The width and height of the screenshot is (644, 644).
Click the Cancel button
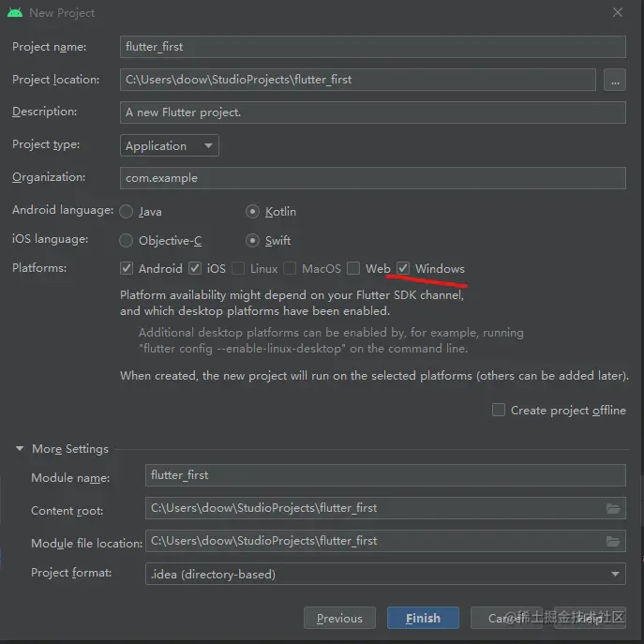pyautogui.click(x=506, y=618)
